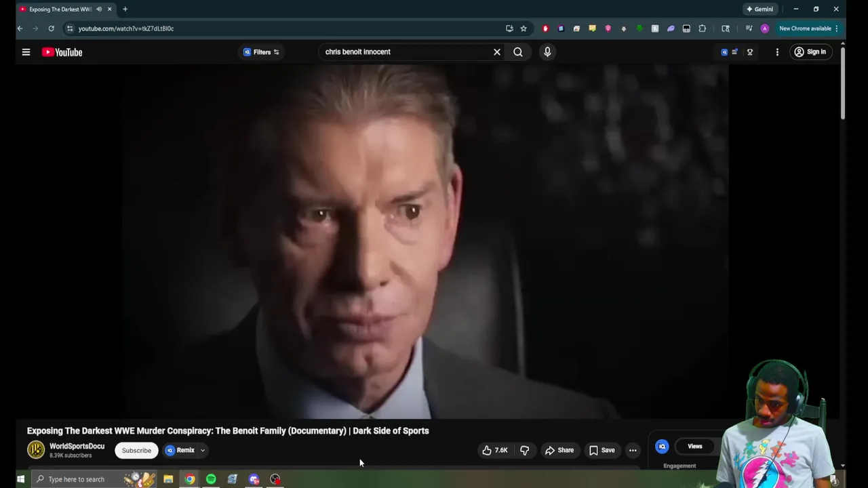The width and height of the screenshot is (868, 488).
Task: Bookmark this page with the star
Action: (524, 28)
